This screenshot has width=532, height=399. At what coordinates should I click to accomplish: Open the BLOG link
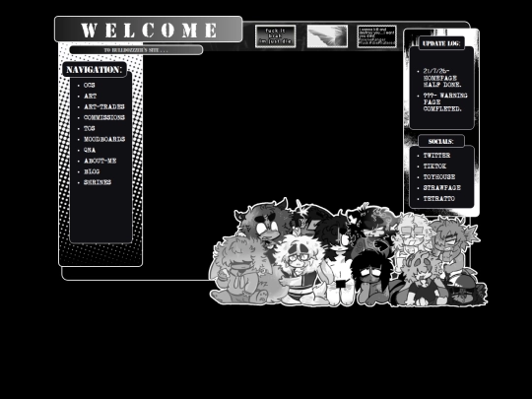(x=92, y=171)
